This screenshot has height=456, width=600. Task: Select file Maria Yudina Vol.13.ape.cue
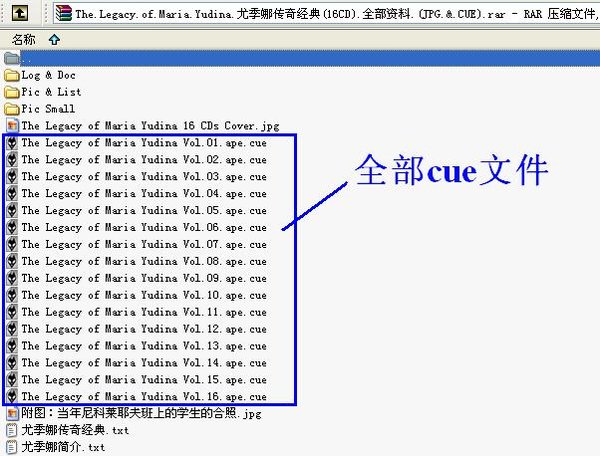[144, 346]
